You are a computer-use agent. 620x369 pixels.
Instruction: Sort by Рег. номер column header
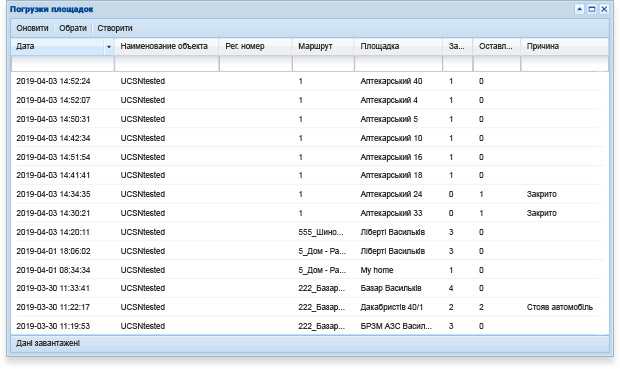255,46
